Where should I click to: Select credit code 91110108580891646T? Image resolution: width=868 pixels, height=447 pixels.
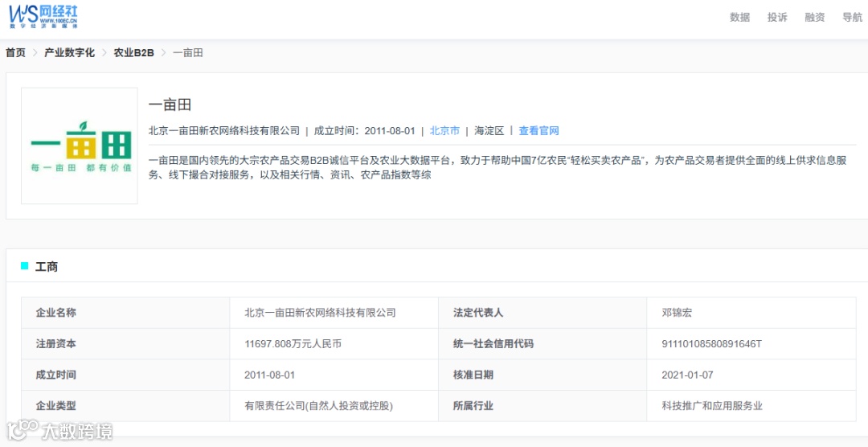[x=712, y=344]
